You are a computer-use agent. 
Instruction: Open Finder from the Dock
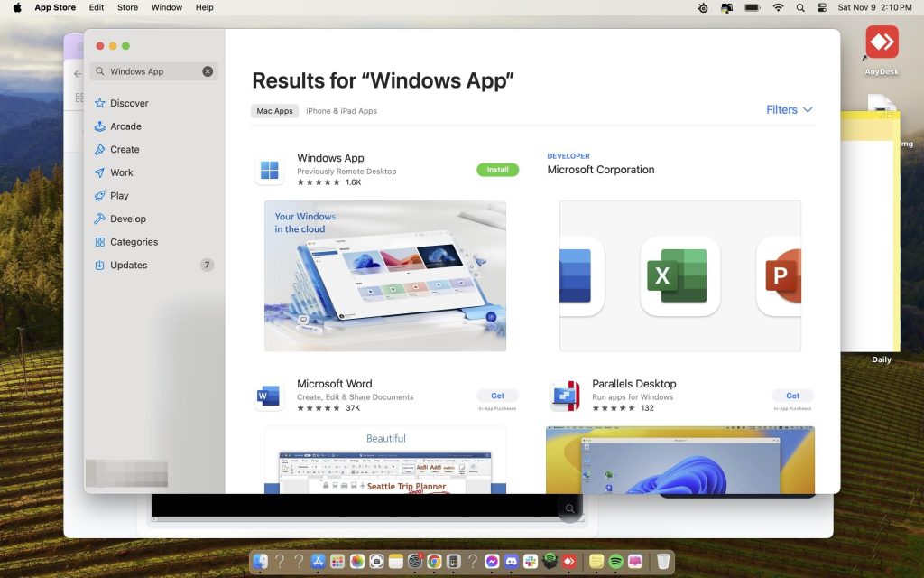(260, 561)
